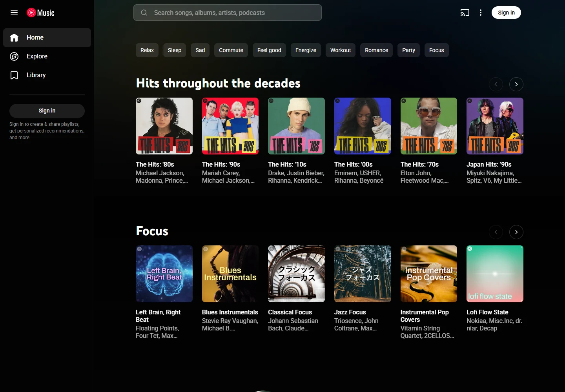Open Classical Focus playlist thumbnail
This screenshot has height=392, width=565.
tap(296, 274)
